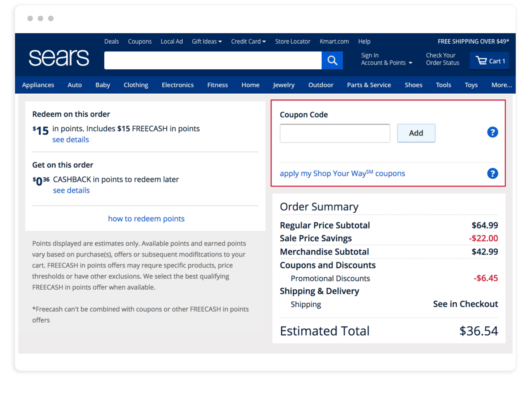
Task: Open the More... departments menu
Action: pos(501,85)
